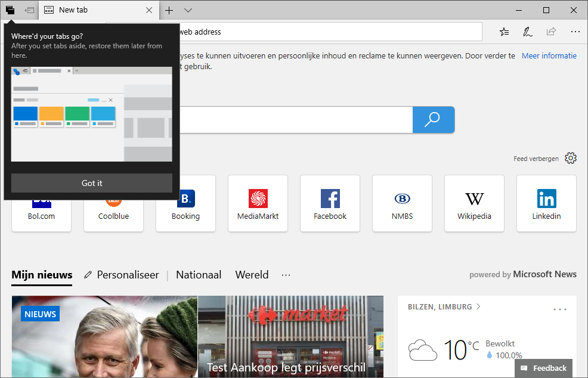Open the Test Aankoop market article
Image resolution: width=588 pixels, height=378 pixels.
click(x=290, y=336)
